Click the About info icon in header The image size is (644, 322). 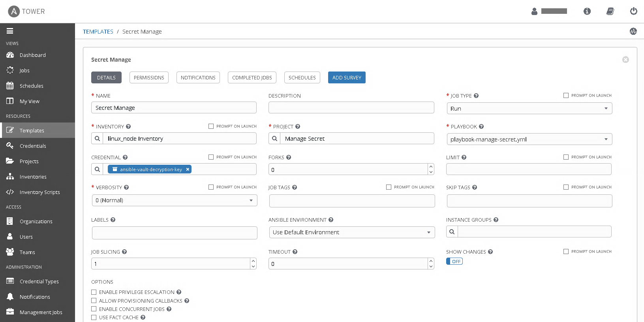pyautogui.click(x=587, y=11)
